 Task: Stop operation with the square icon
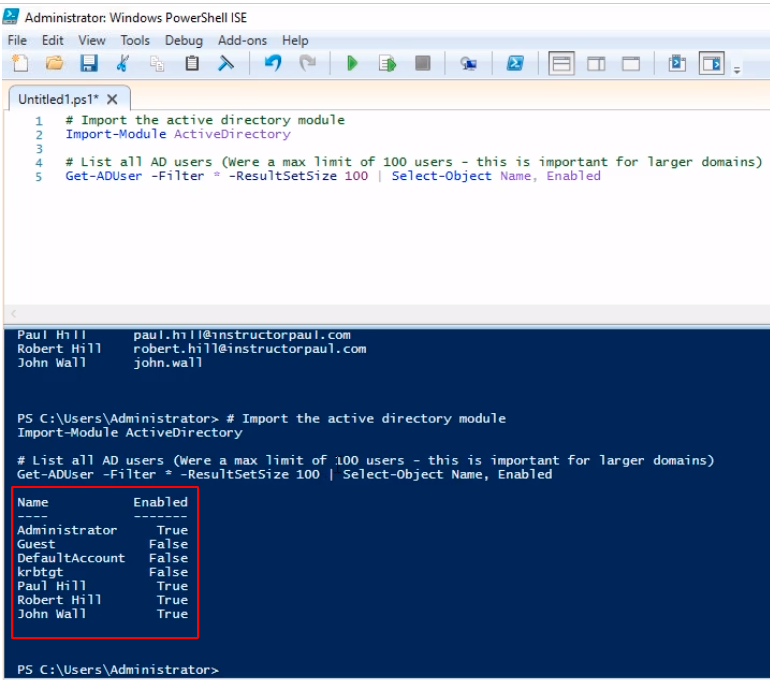(422, 63)
